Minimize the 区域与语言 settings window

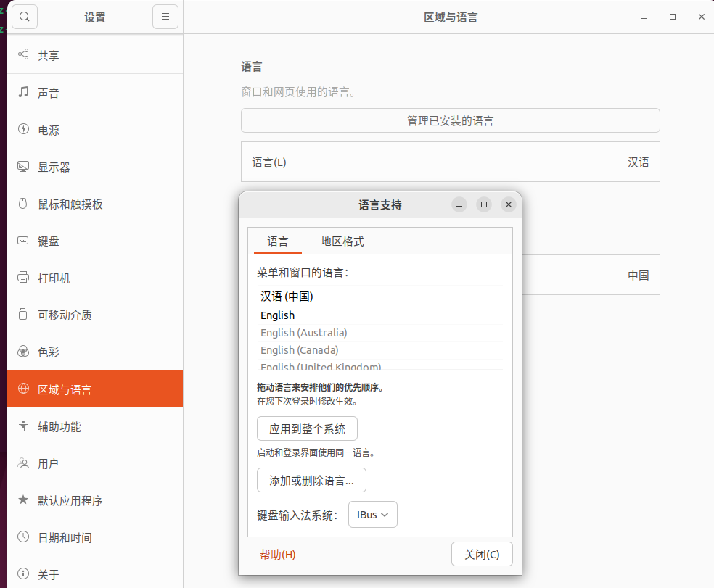(644, 17)
